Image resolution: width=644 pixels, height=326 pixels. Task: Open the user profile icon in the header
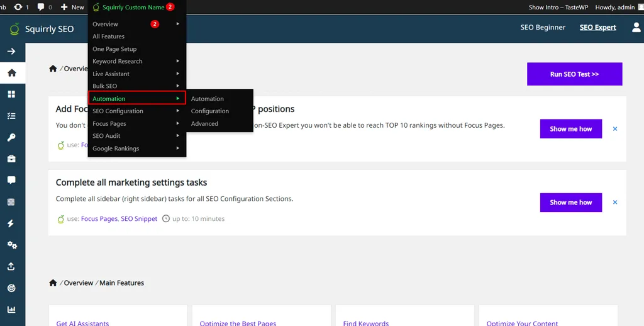click(636, 28)
